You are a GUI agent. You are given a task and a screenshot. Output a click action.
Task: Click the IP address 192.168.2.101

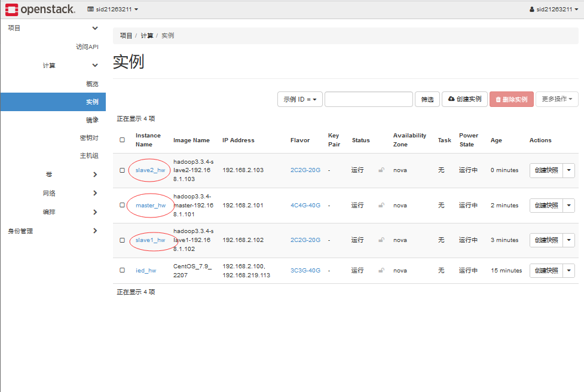pos(243,206)
